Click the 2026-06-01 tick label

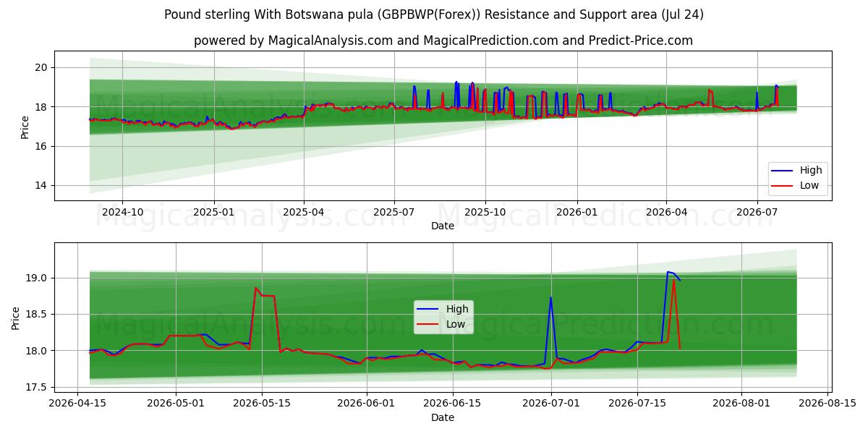click(365, 403)
